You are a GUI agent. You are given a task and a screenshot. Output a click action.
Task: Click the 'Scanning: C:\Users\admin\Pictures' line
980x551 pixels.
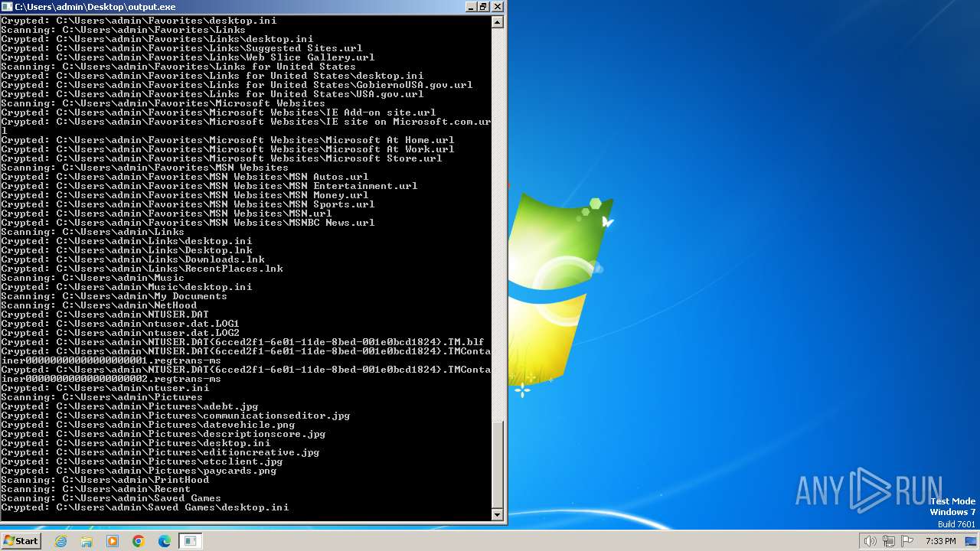coord(102,397)
